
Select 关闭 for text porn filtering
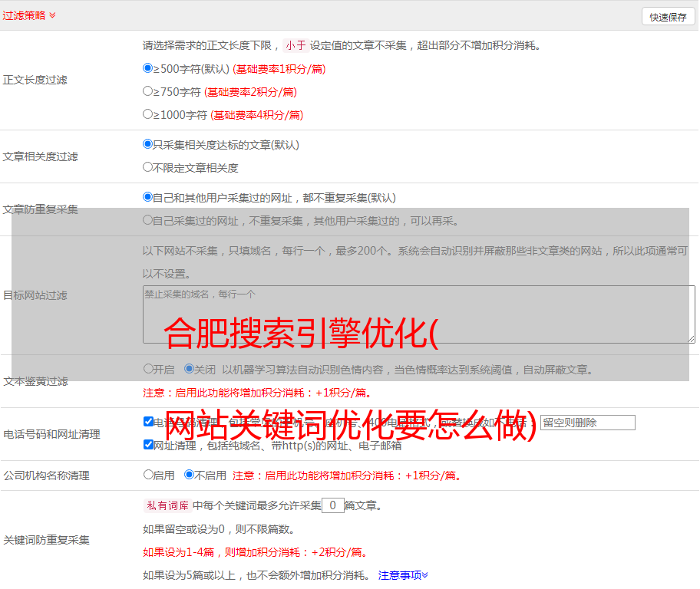point(189,369)
